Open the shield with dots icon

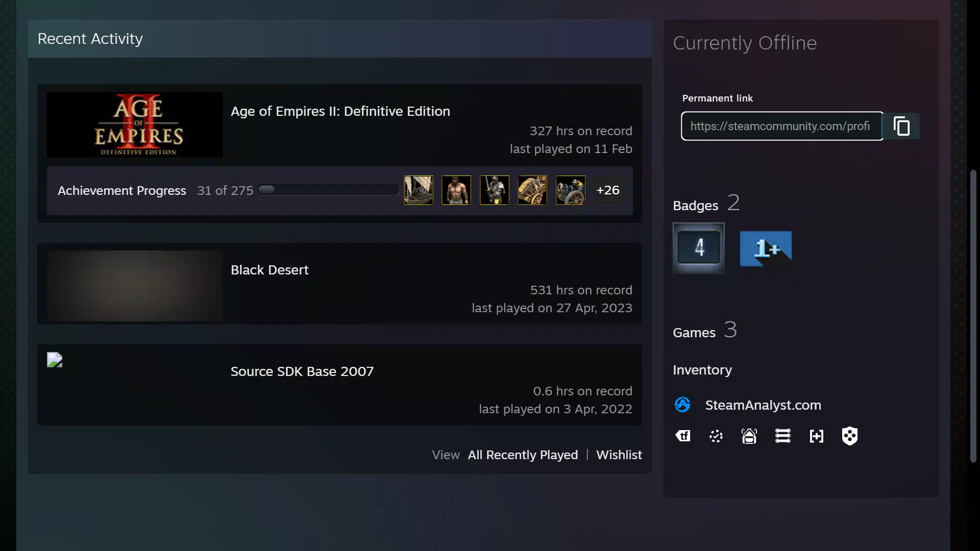pyautogui.click(x=850, y=436)
